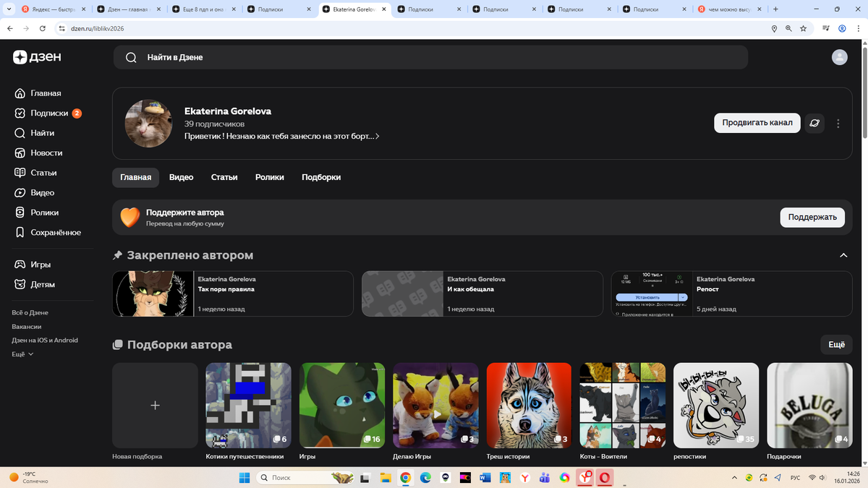Open the репостики collection
The width and height of the screenshot is (868, 488).
[716, 406]
